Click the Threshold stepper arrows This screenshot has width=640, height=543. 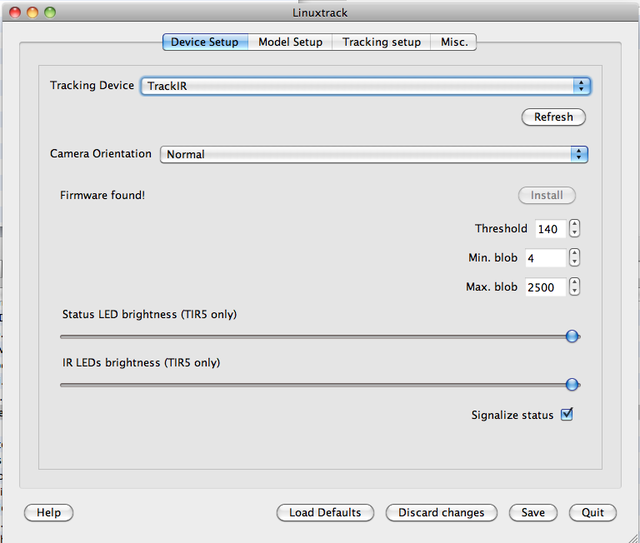click(574, 229)
